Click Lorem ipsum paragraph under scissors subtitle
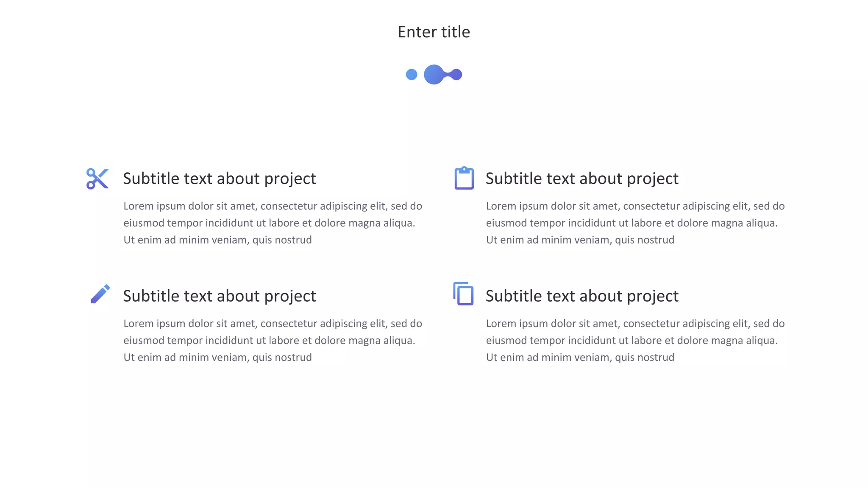 click(x=273, y=223)
